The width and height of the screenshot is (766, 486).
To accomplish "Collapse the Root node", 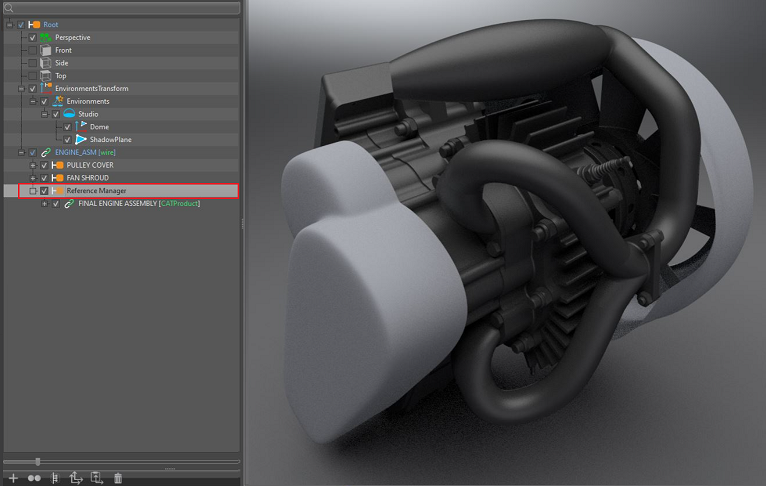I will (9, 24).
